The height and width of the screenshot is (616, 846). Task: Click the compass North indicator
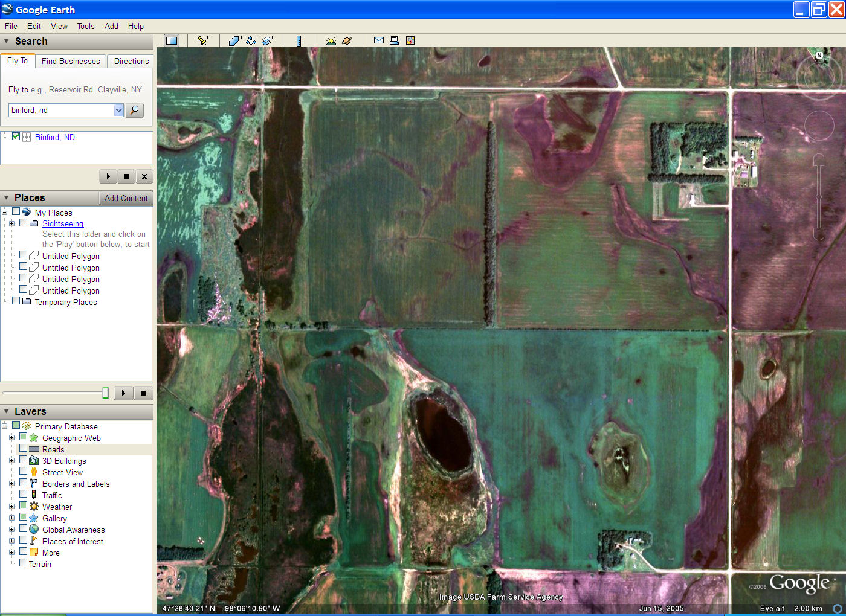pyautogui.click(x=819, y=56)
